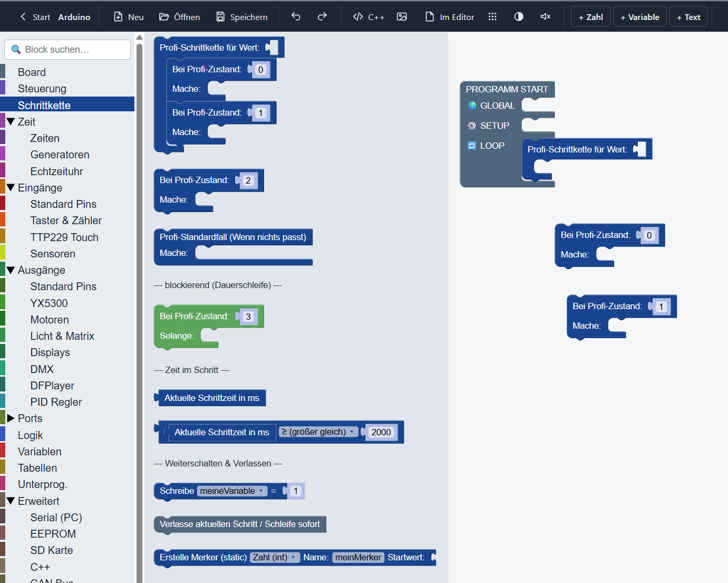Open the ≥ (größer gleich) operator dropdown
728x583 pixels.
318,432
